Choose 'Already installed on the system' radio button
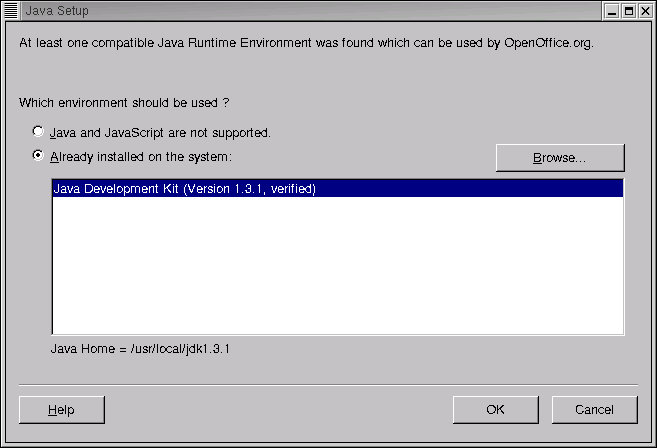 coord(39,156)
